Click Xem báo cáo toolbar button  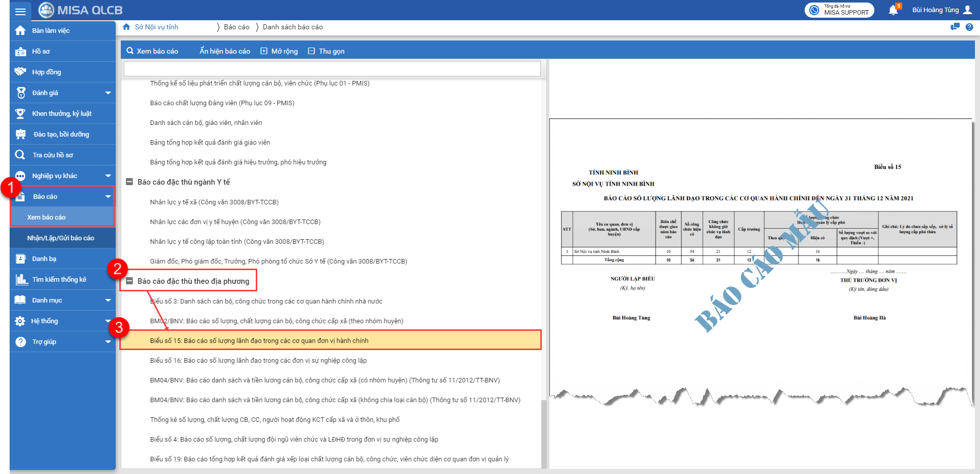pyautogui.click(x=152, y=52)
